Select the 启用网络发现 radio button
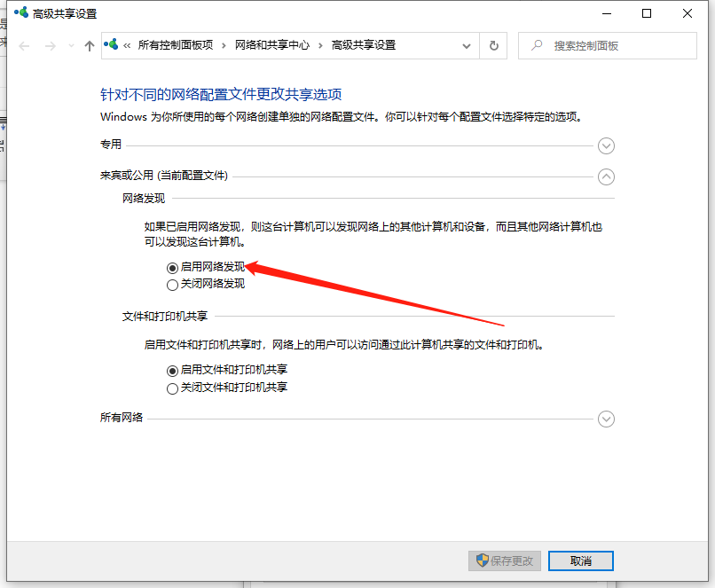 coord(172,267)
